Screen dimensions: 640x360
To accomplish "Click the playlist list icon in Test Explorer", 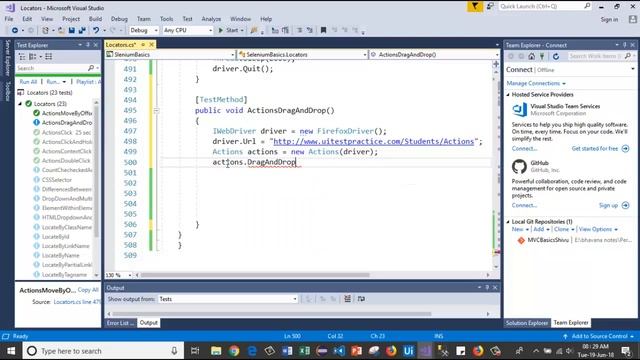I will [49, 57].
